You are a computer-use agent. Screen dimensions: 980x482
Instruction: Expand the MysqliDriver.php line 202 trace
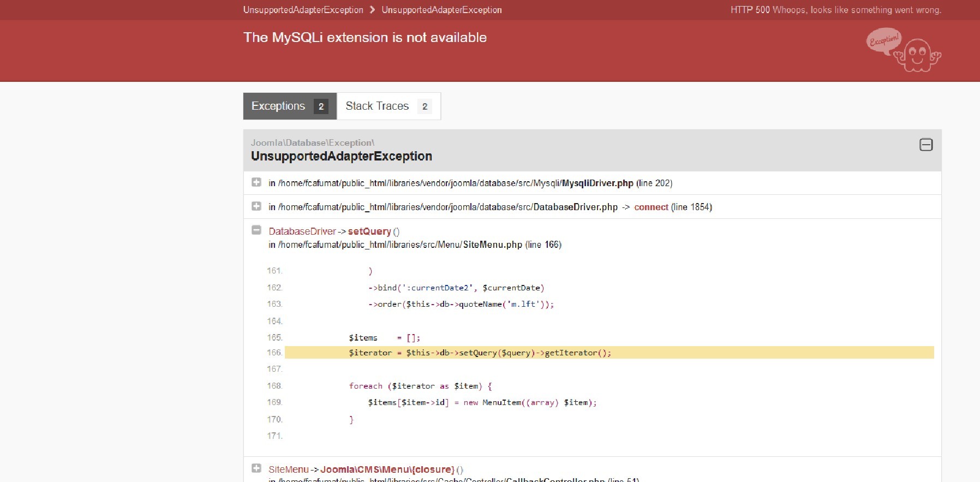coord(256,182)
